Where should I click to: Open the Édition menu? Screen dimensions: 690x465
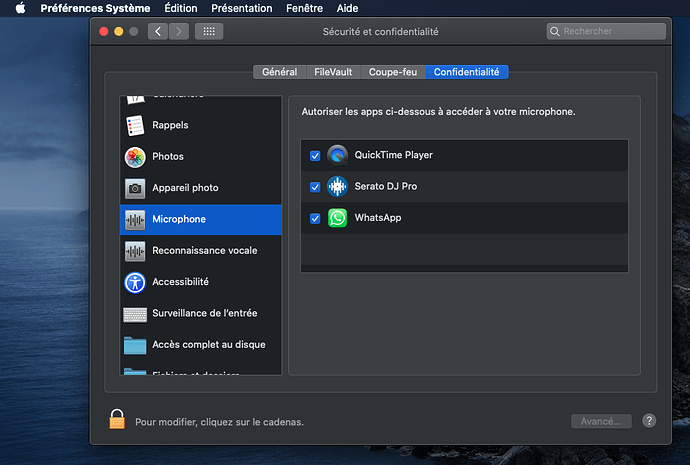pos(181,8)
